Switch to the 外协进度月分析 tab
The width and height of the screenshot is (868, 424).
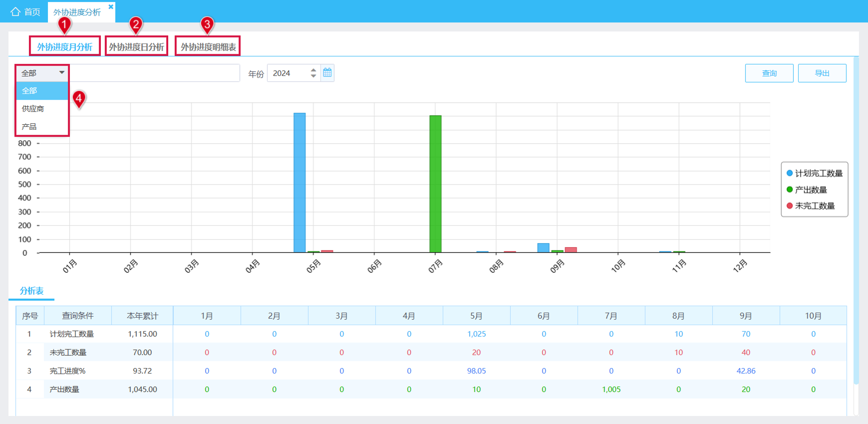(x=64, y=47)
